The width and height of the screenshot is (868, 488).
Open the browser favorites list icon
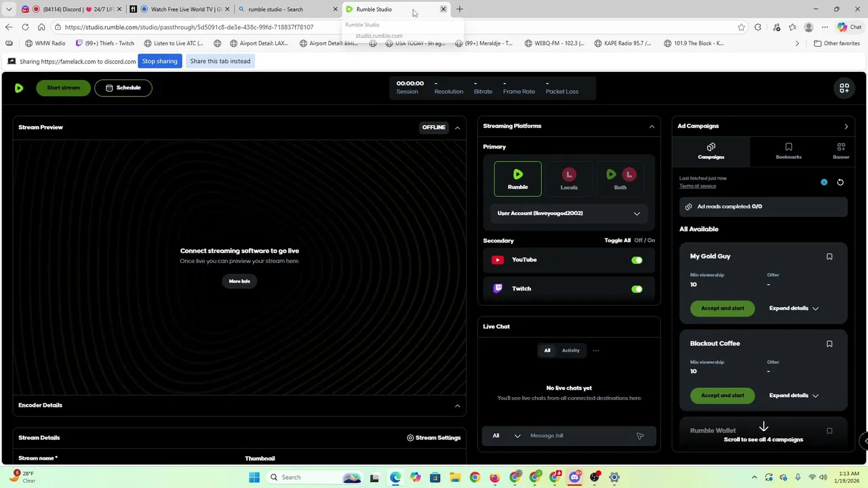pos(793,27)
